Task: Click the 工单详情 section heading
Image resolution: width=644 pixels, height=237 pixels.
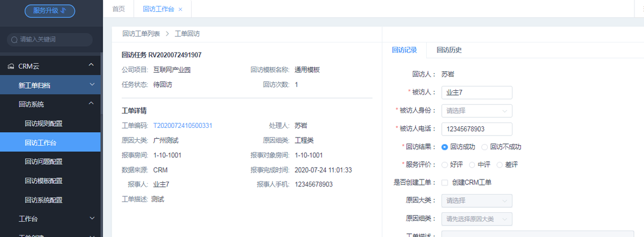Action: click(x=134, y=111)
